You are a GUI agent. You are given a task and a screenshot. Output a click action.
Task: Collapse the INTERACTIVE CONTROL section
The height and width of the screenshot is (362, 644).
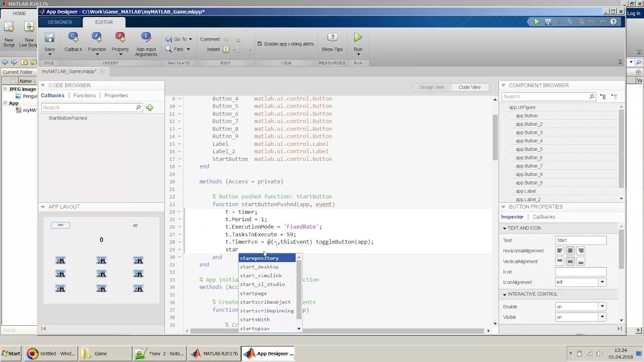505,294
